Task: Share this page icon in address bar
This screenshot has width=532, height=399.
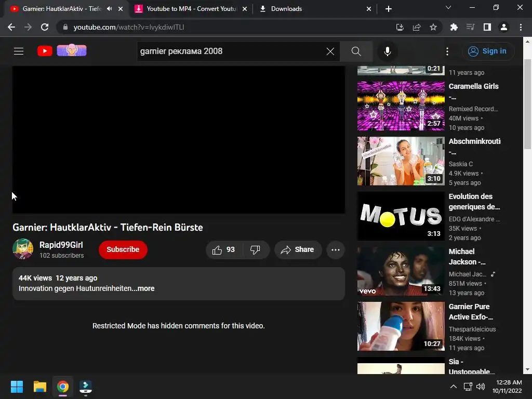Action: click(x=417, y=27)
